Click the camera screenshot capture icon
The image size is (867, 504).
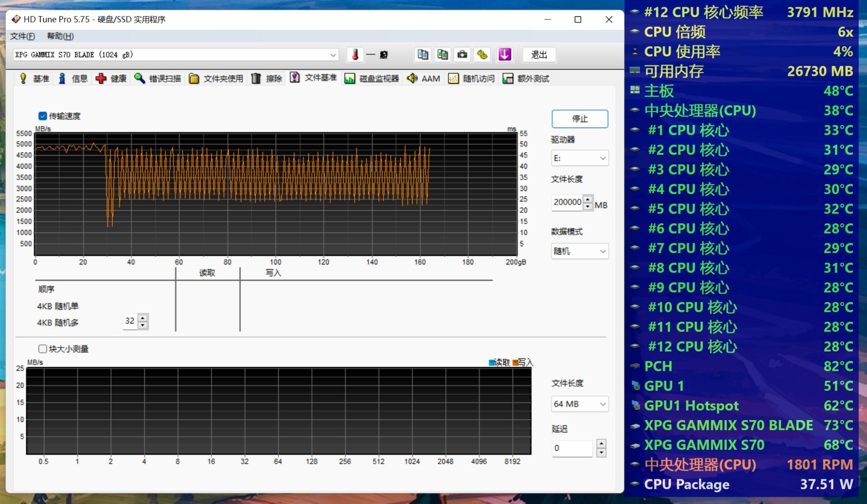tap(462, 55)
